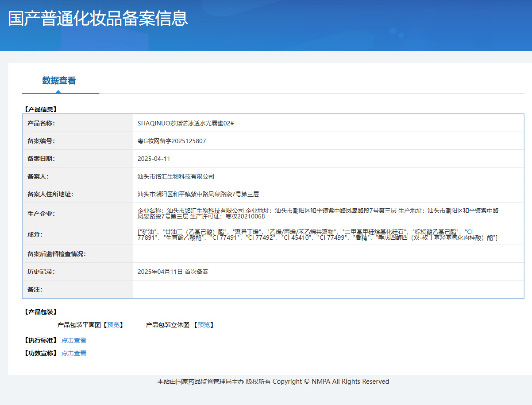Click 点击查看 next to 功效宣称

[74, 353]
